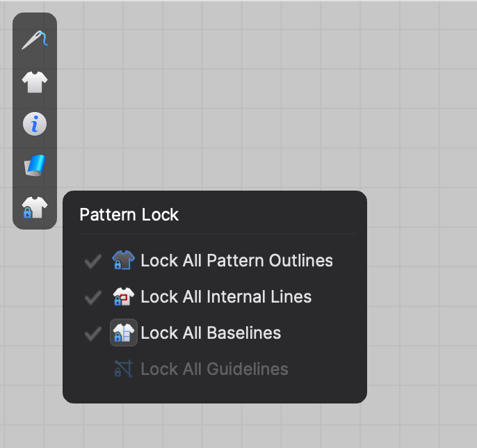Open the blue info icon
The image size is (477, 448).
coord(35,124)
